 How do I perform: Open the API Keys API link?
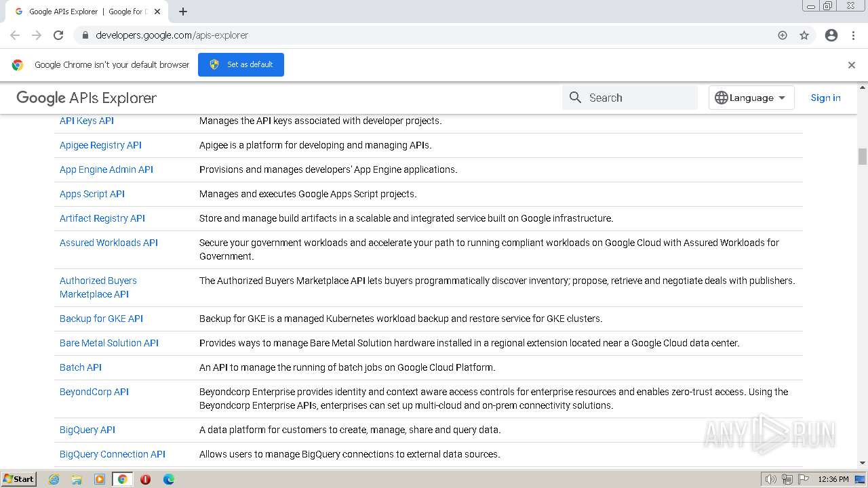(87, 121)
